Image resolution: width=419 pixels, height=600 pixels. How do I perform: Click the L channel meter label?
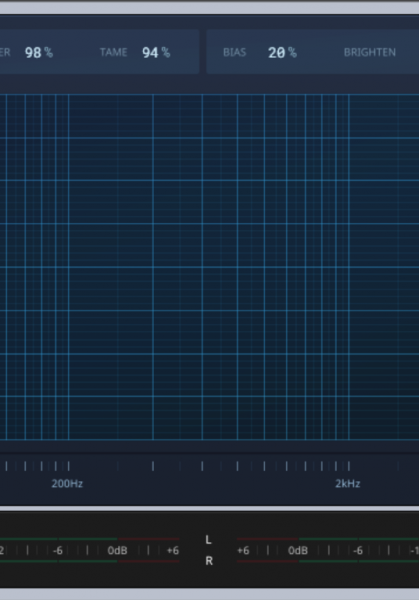(209, 540)
